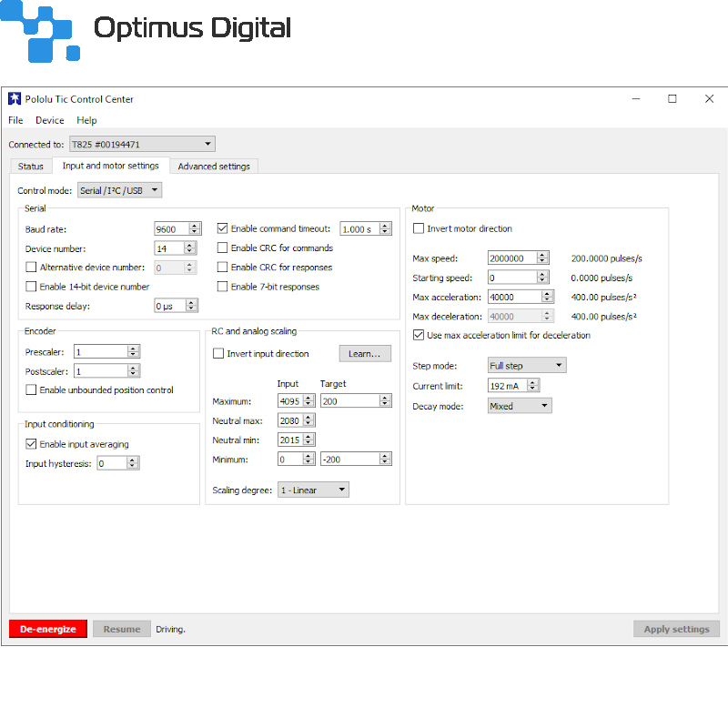Click the Optimus Digital logo
This screenshot has width=728, height=728.
point(146,31)
